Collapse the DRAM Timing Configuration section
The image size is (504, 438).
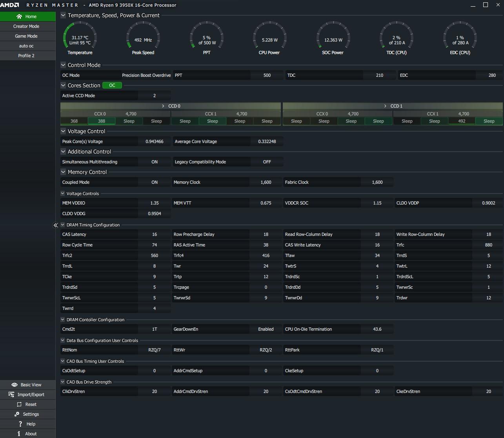point(63,225)
